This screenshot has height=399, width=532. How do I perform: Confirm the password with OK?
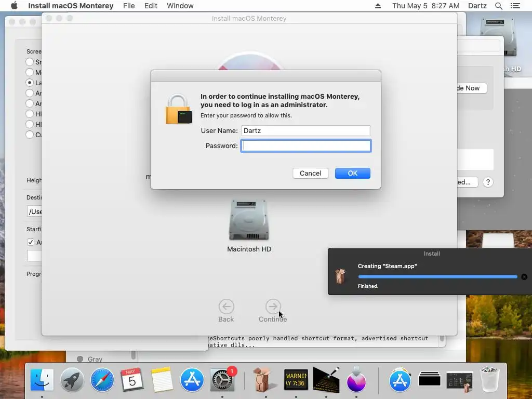[353, 174]
